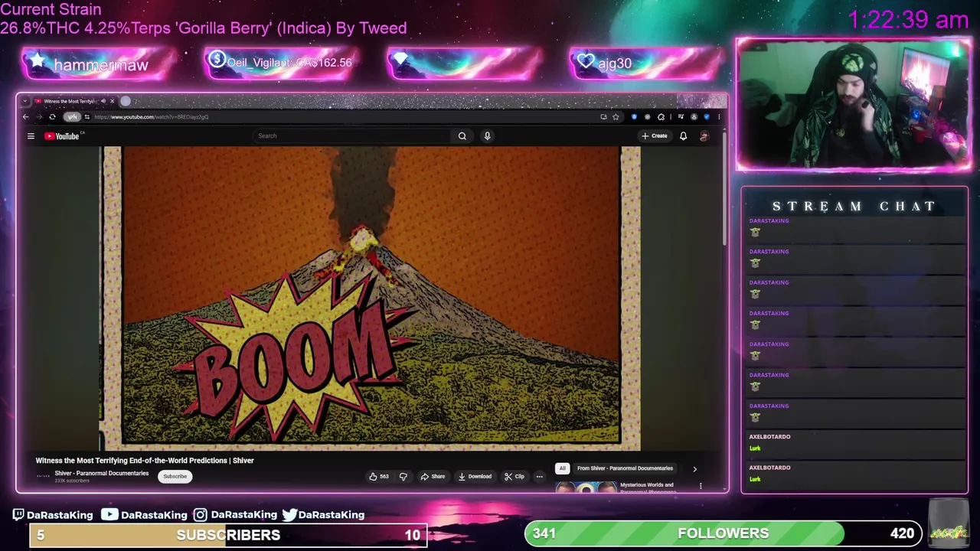980x551 pixels.
Task: Show next filter chips with the right chevron
Action: click(694, 469)
